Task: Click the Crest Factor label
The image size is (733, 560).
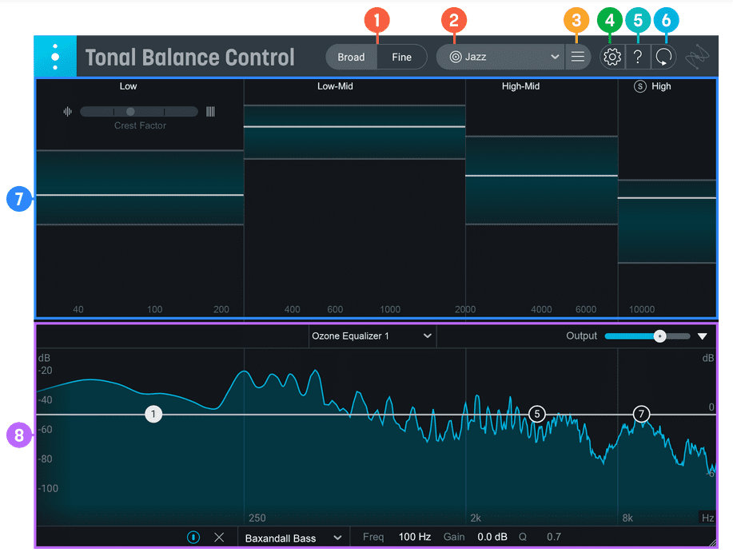Action: (x=140, y=125)
